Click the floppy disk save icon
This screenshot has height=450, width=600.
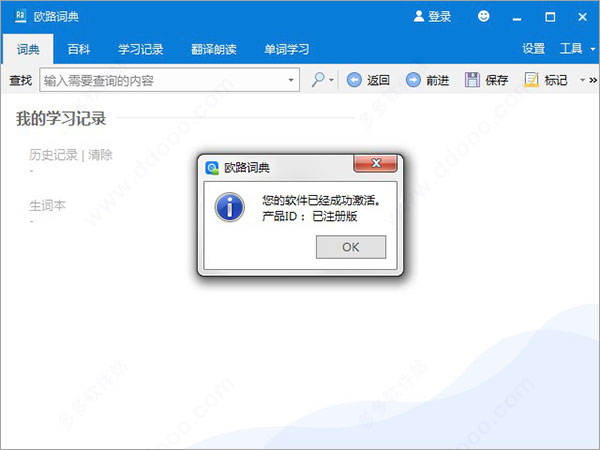click(472, 80)
